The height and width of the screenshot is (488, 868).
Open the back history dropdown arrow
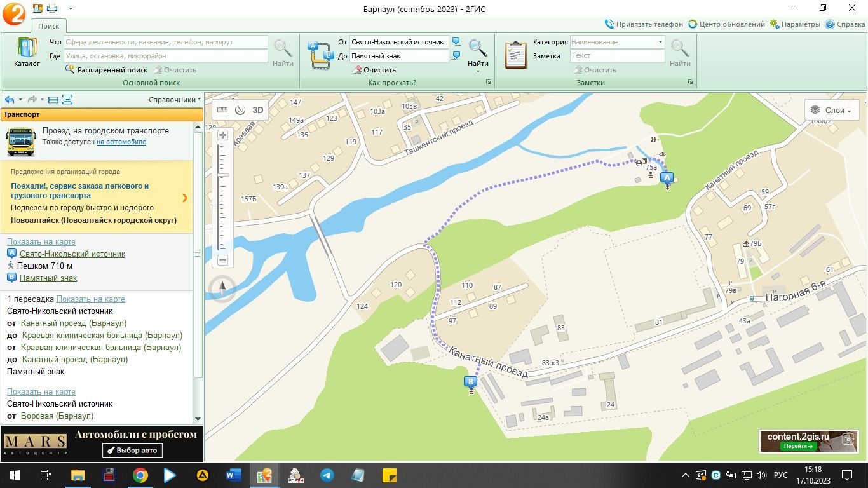tap(20, 100)
